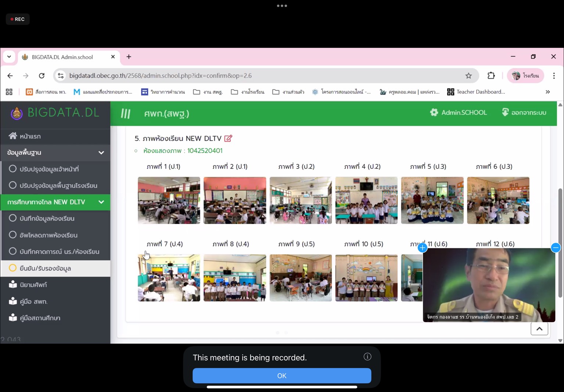564x392 pixels.
Task: Click the Admin.SCHOOL gear icon
Action: coord(434,112)
